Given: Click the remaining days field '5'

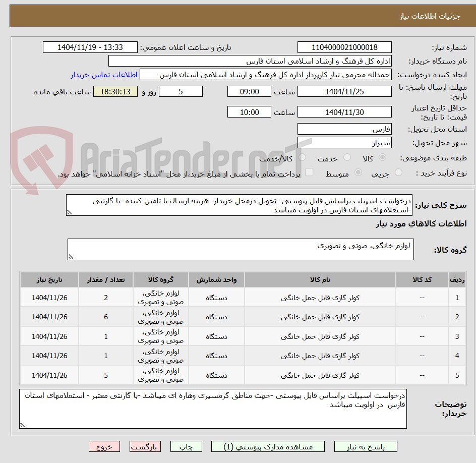Looking at the screenshot, I should (181, 91).
